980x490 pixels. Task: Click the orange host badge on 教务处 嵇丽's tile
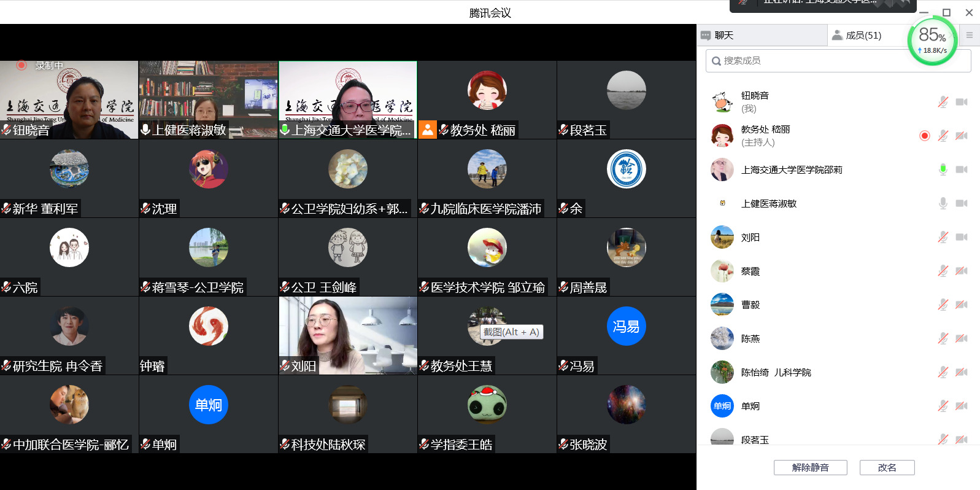point(427,130)
